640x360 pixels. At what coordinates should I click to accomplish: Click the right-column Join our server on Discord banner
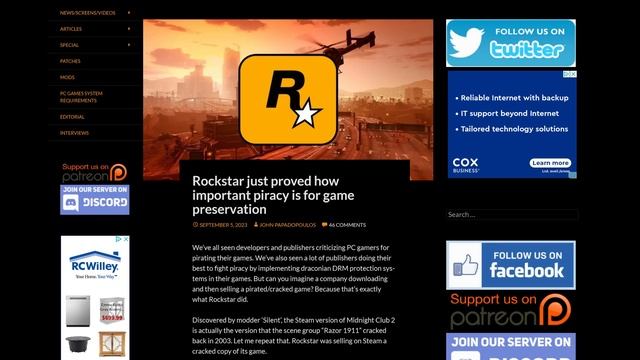pos(511,347)
